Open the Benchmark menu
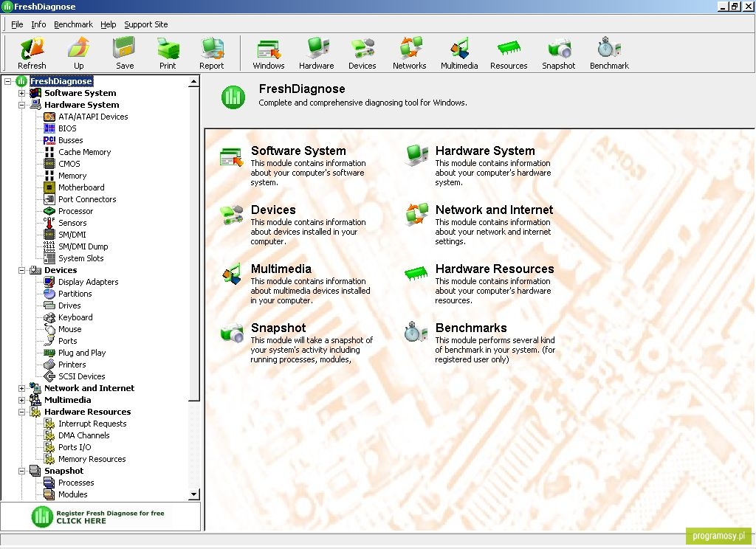Image resolution: width=756 pixels, height=549 pixels. point(73,24)
